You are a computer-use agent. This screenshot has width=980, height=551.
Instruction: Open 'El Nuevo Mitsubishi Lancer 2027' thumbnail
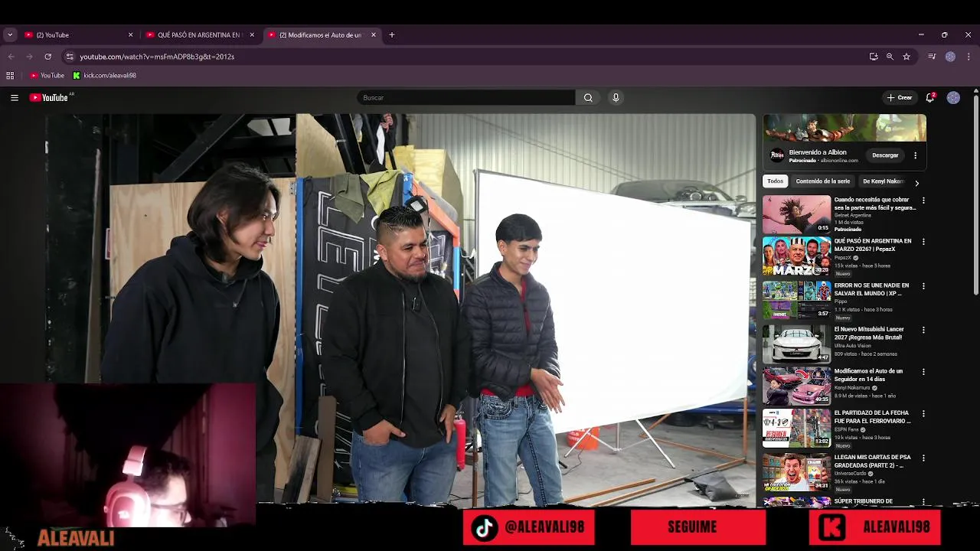click(x=796, y=344)
